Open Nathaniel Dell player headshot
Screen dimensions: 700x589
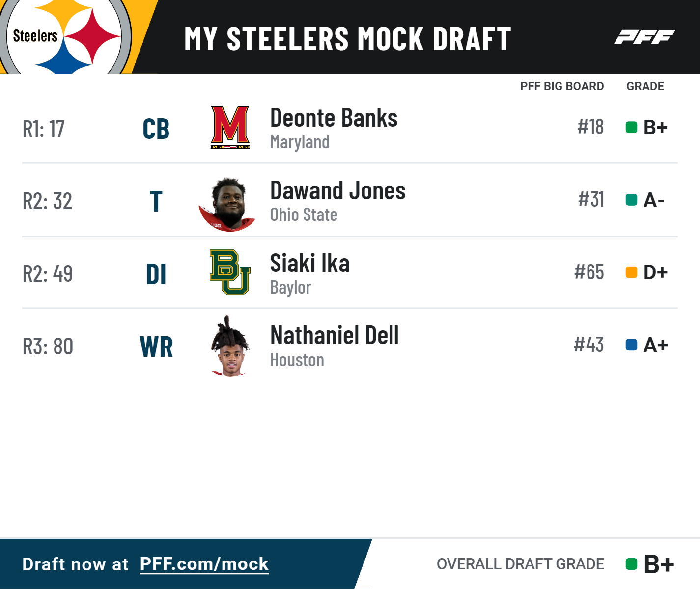tap(229, 346)
